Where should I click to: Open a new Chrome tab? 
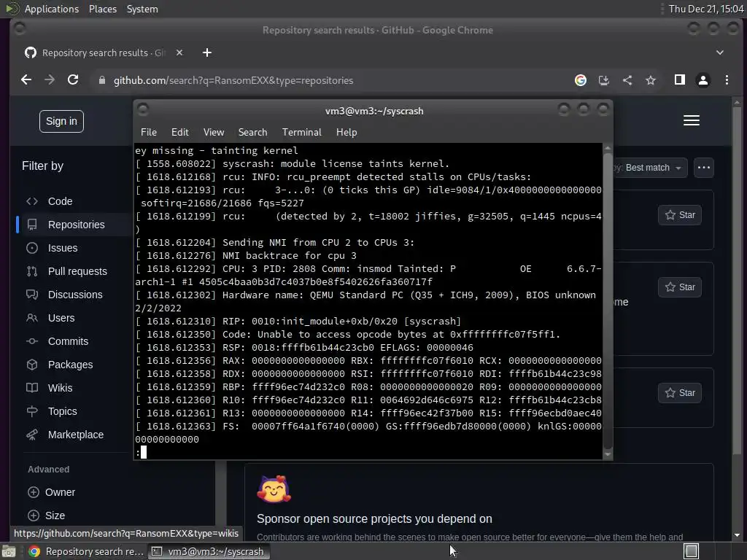(x=206, y=52)
